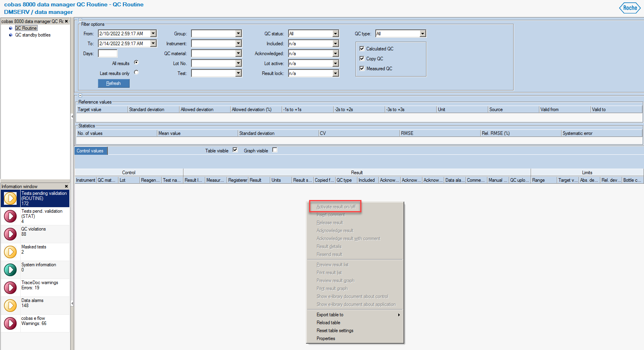Close the Information window panel

[x=66, y=186]
